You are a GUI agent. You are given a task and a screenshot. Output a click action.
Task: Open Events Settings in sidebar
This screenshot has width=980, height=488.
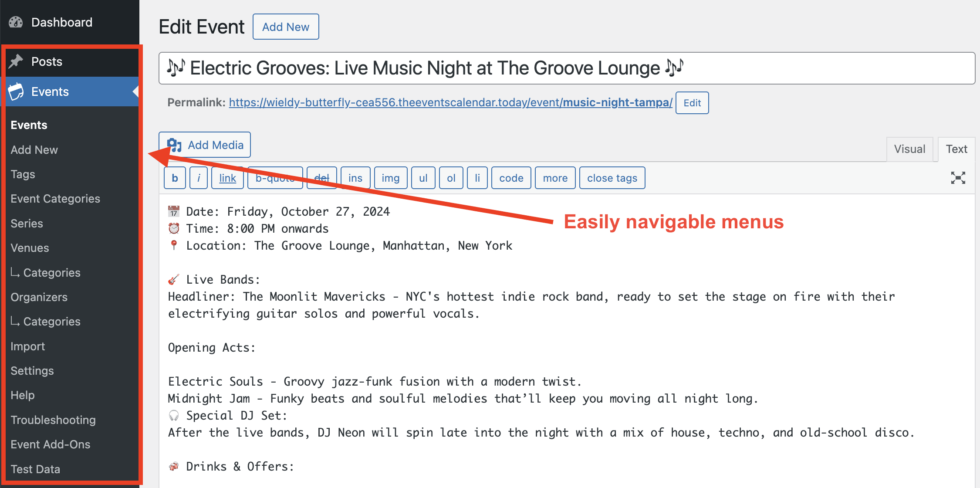coord(32,371)
